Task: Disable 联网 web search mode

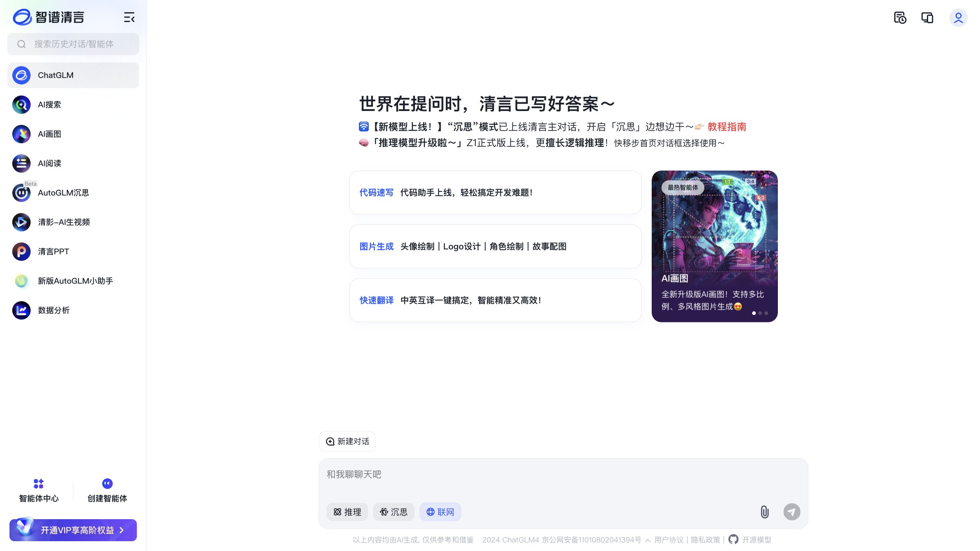Action: pos(440,512)
